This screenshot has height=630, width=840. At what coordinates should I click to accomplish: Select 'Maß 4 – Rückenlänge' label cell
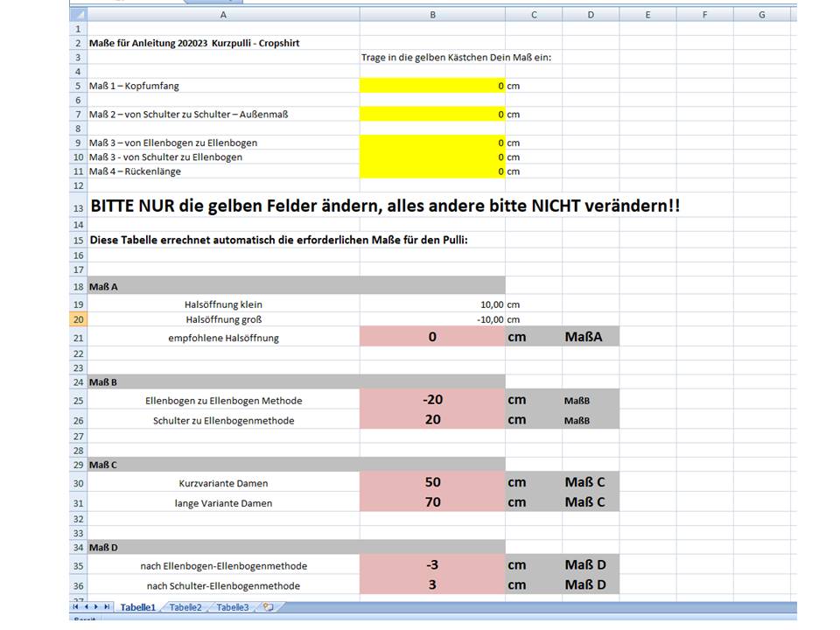(x=135, y=171)
